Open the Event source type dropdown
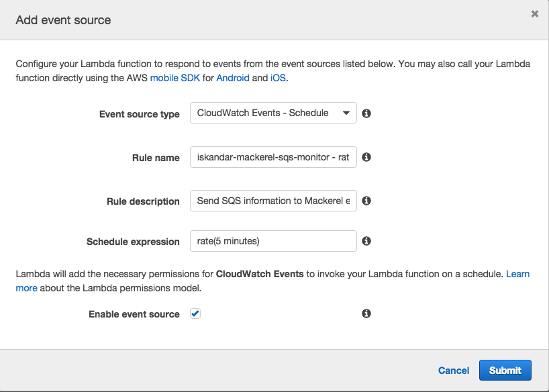Viewport: 549px width, 392px height. (x=273, y=113)
